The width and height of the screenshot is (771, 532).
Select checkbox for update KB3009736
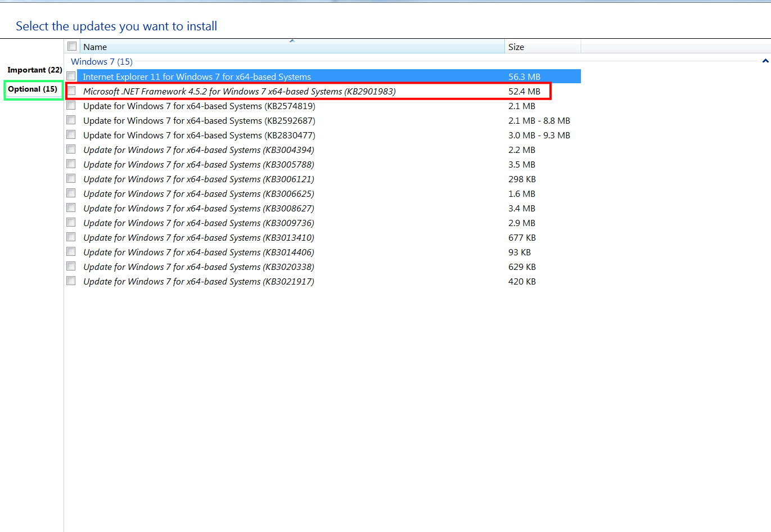coord(71,222)
